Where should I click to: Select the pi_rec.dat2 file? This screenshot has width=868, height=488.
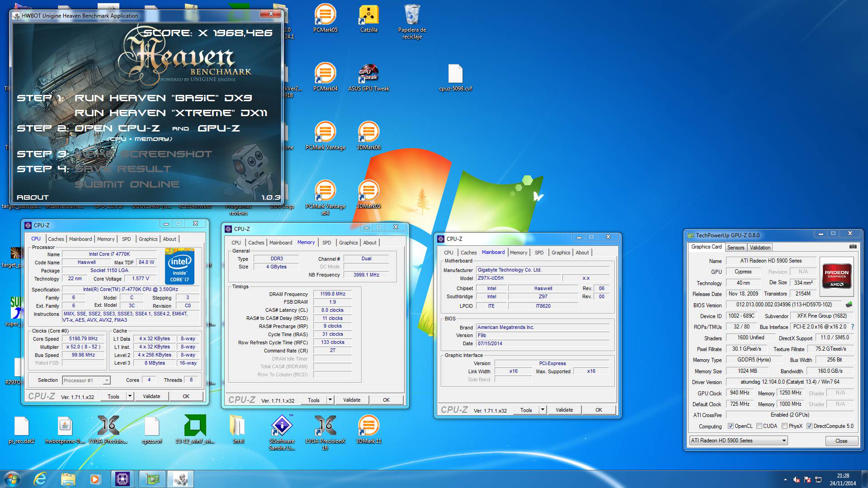click(21, 429)
